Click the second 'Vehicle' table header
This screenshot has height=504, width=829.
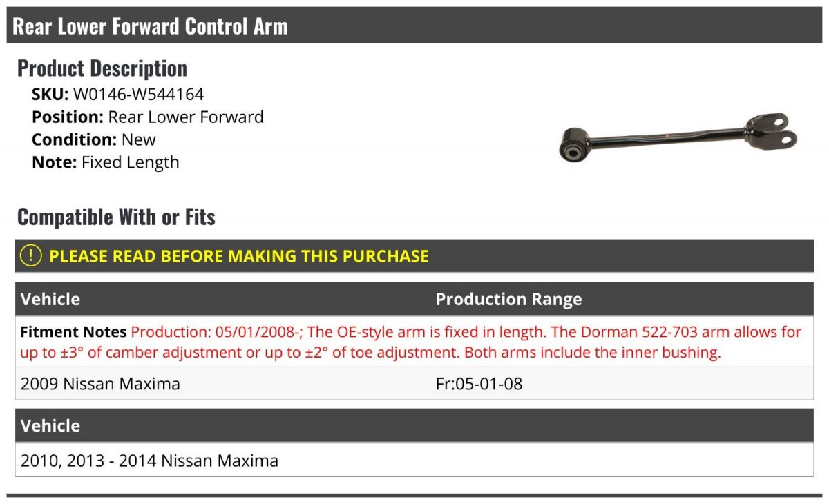(50, 425)
